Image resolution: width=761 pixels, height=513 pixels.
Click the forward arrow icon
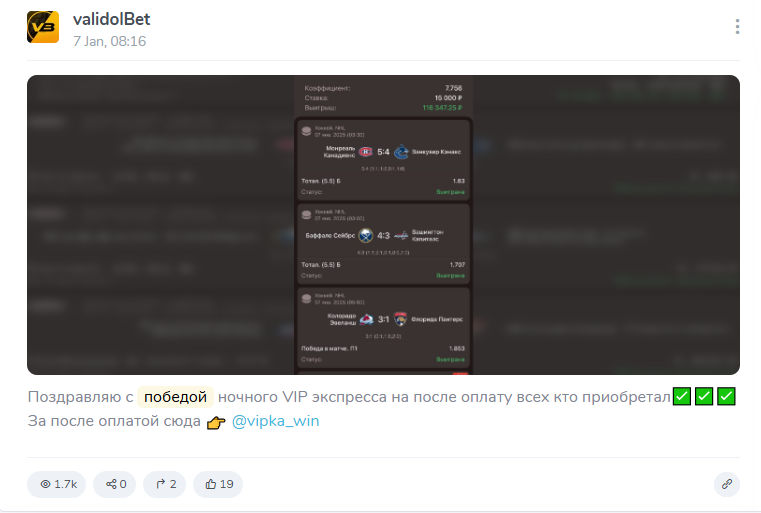click(160, 484)
